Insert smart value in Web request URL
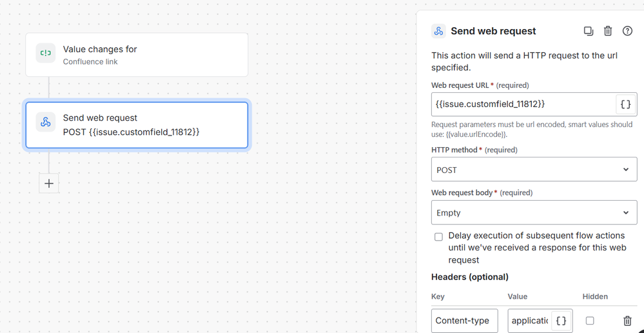Viewport: 644px width, 333px height. click(625, 105)
